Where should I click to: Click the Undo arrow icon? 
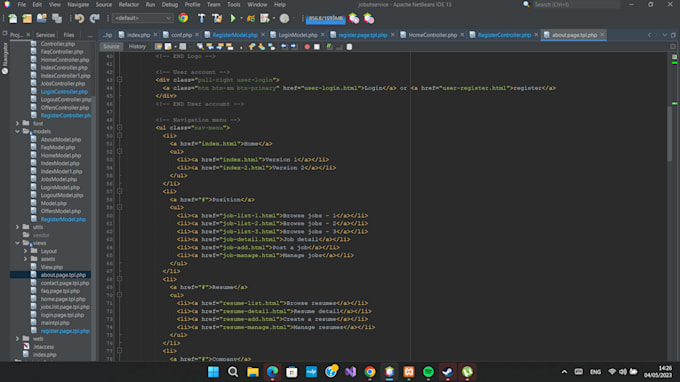(79, 18)
